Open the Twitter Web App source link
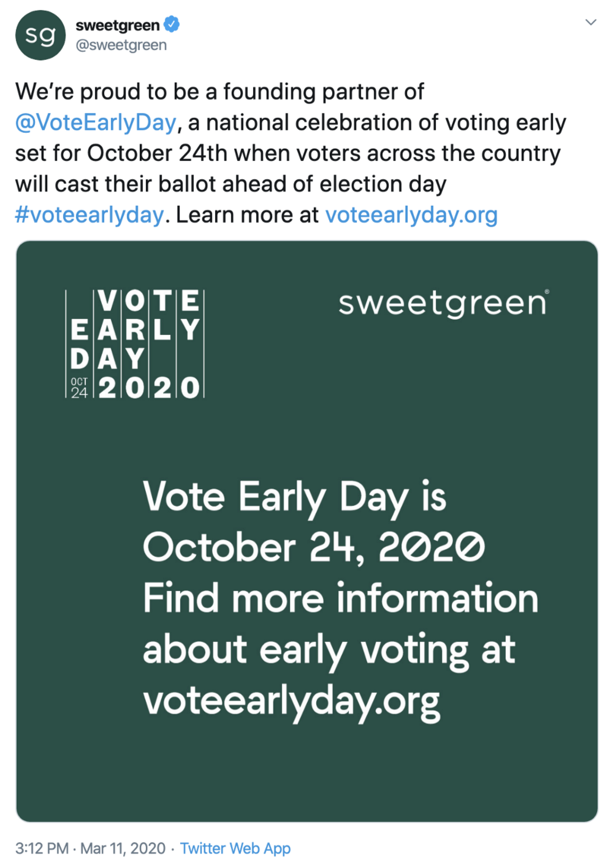Viewport: 613px width, 868px height. coord(235,848)
